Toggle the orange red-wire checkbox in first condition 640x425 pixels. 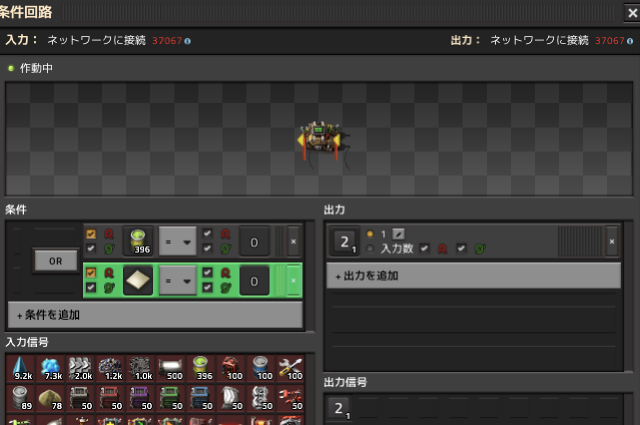point(90,232)
